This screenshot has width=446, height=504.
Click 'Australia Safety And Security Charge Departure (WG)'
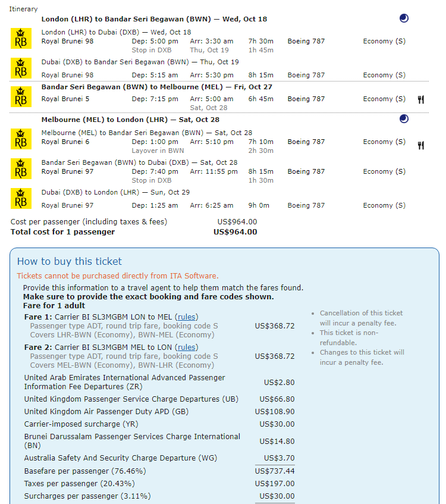[121, 458]
